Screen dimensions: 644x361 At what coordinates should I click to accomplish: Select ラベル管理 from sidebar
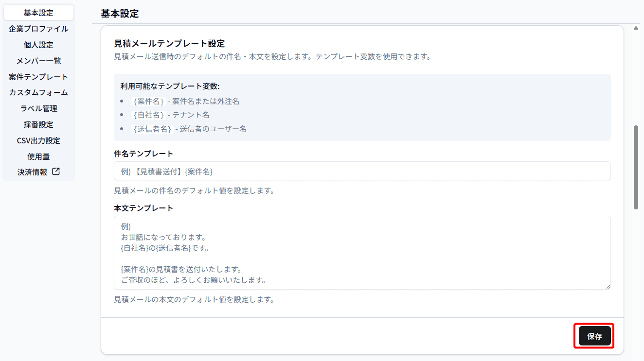pos(38,108)
